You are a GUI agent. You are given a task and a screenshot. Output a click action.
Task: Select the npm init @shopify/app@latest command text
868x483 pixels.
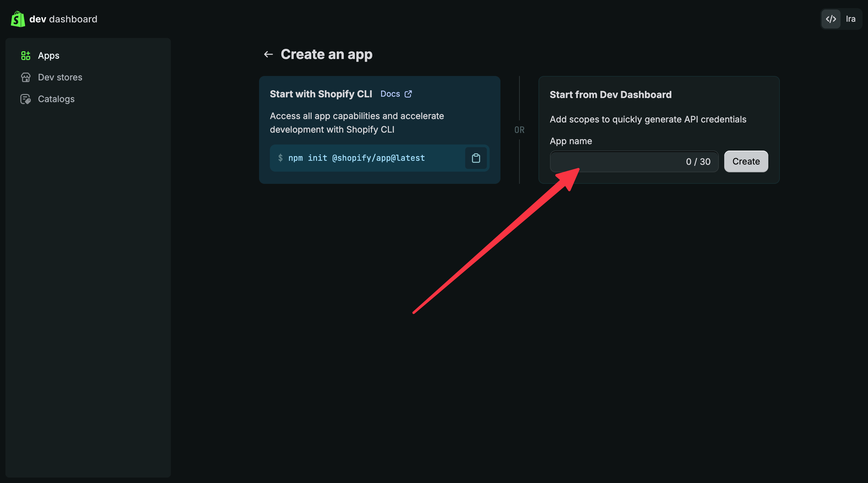tap(357, 158)
